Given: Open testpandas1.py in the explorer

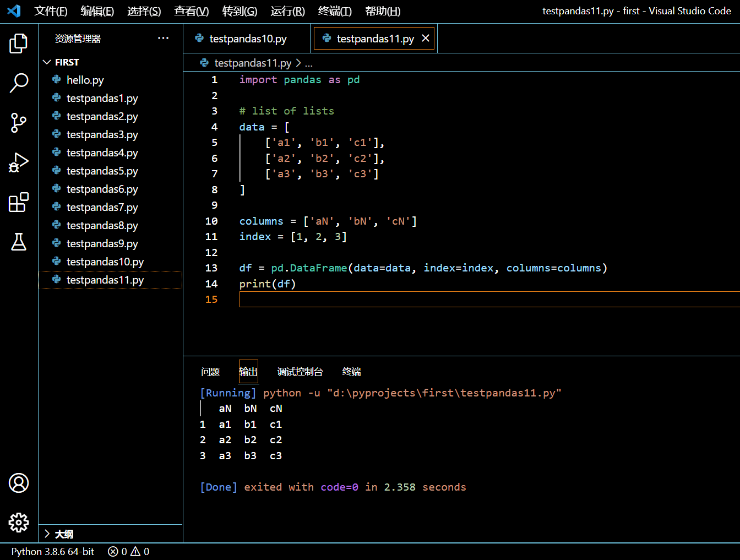Looking at the screenshot, I should (110, 98).
